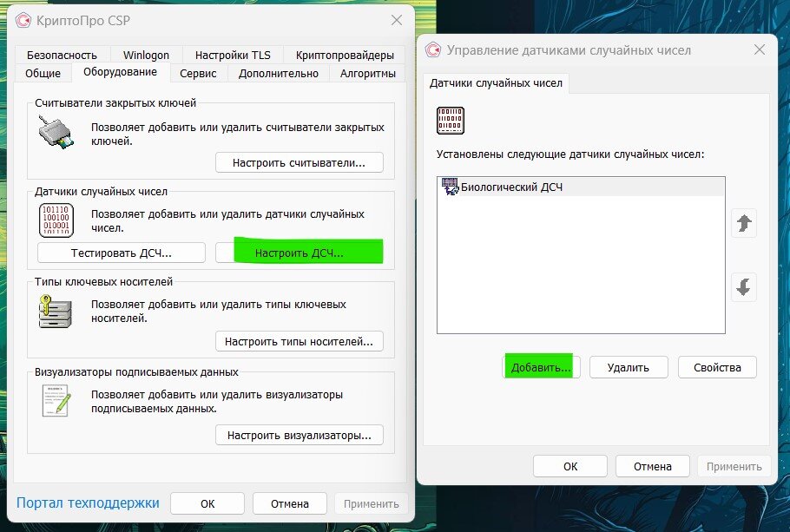Open the Портал техподдержки link

pyautogui.click(x=88, y=502)
